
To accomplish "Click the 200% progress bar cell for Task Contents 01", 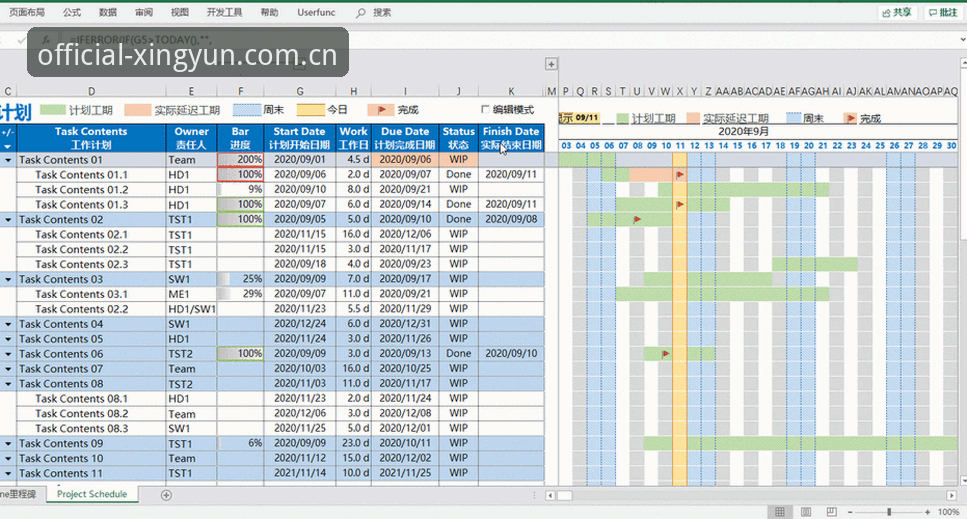I will [241, 160].
